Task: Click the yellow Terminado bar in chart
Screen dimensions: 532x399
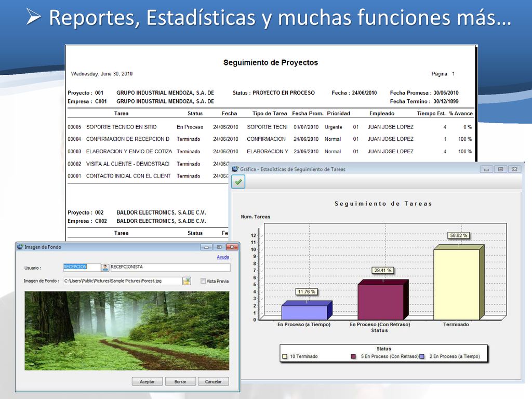Action: click(x=457, y=284)
